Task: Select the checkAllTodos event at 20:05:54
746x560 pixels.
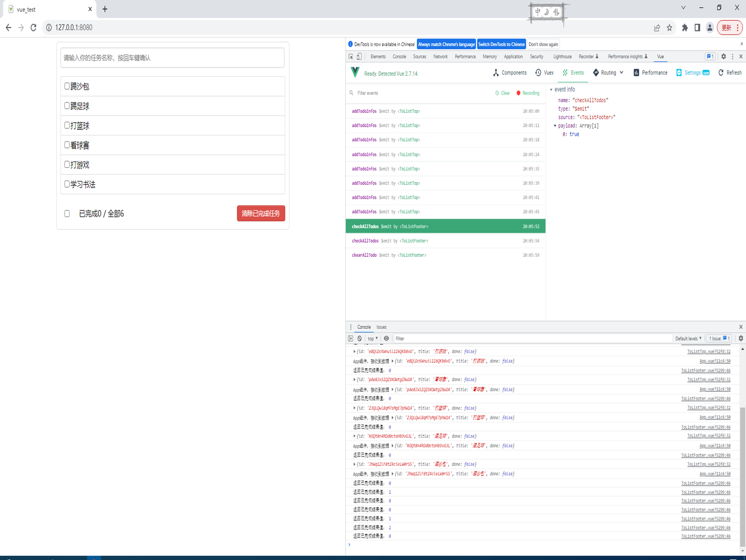Action: [445, 241]
